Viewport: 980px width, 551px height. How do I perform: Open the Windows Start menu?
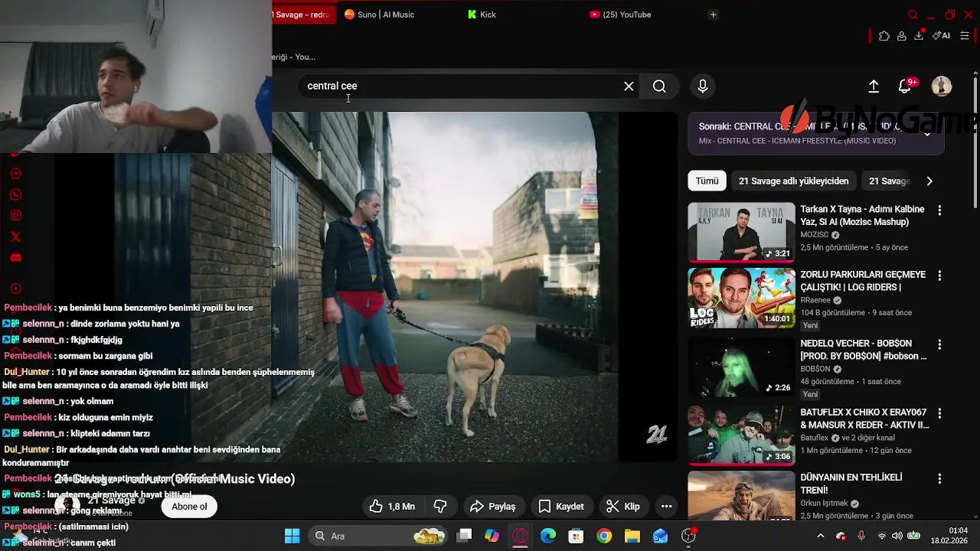tap(292, 536)
